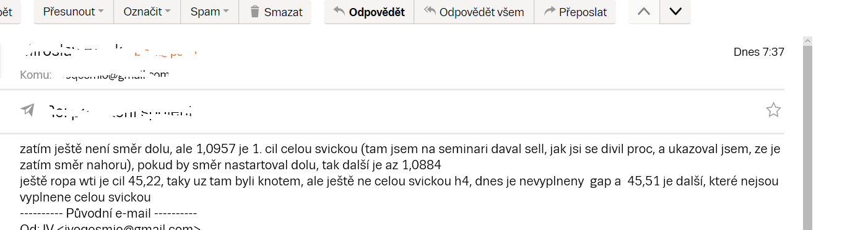Click the paper plane icon beside the subject
The image size is (868, 230).
pyautogui.click(x=27, y=110)
